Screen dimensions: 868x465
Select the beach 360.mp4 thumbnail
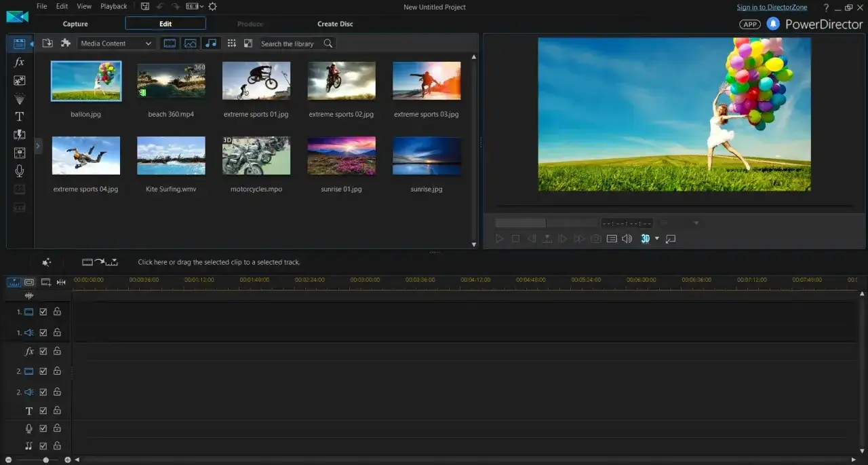(x=171, y=81)
